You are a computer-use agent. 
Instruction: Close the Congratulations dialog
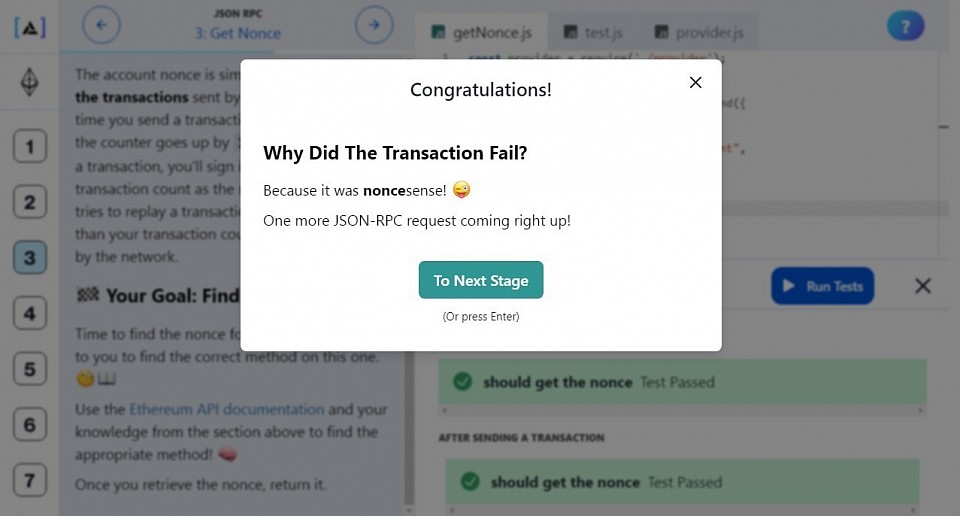pyautogui.click(x=696, y=83)
